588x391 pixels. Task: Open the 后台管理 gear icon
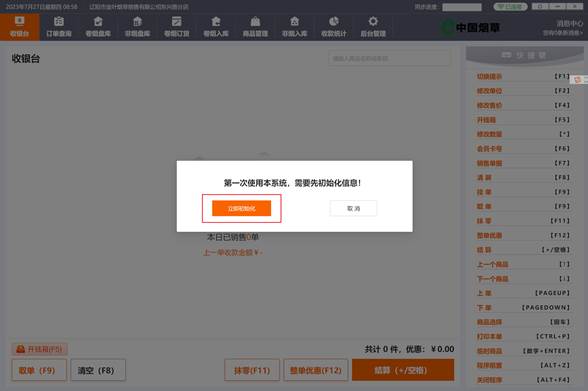[x=373, y=27]
